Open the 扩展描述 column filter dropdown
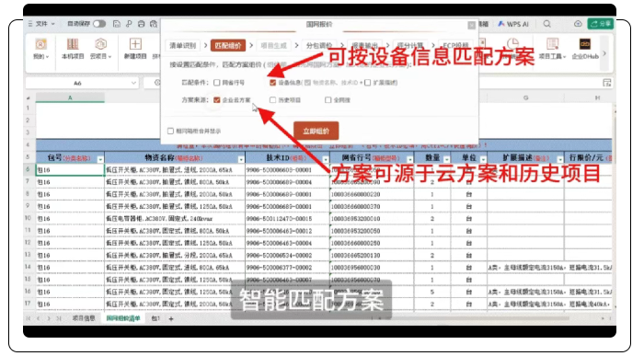 coord(559,159)
